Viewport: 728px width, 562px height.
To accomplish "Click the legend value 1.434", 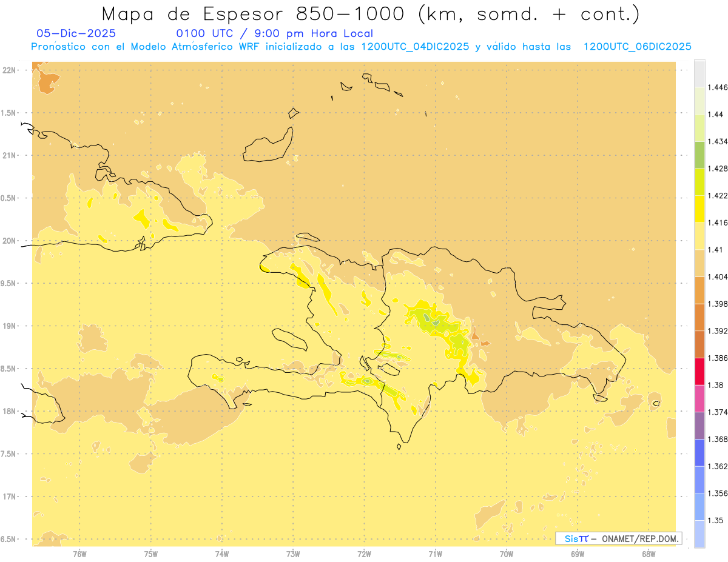I will pos(718,141).
